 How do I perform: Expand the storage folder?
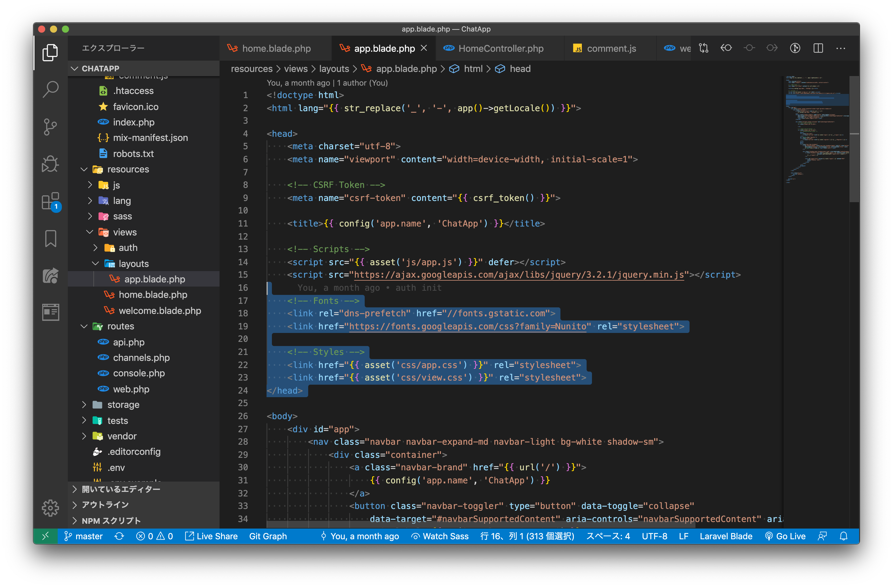pos(144,405)
